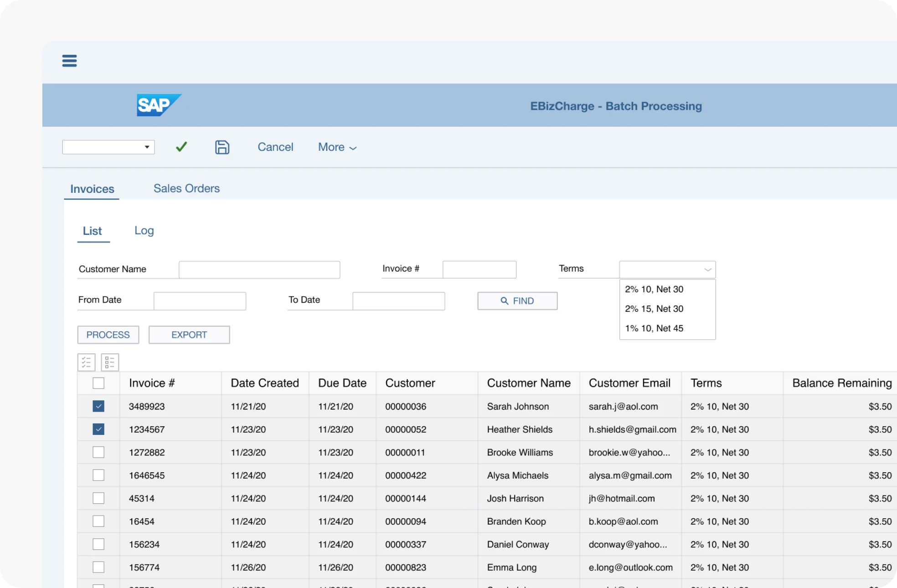
Task: Click the Customer Name input field
Action: coord(259,269)
